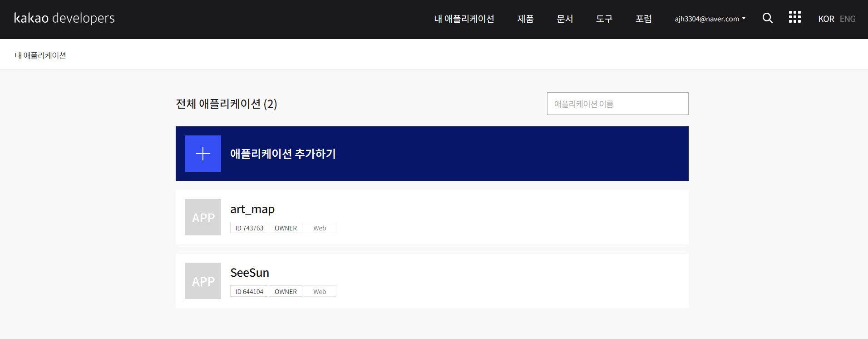The height and width of the screenshot is (339, 868).
Task: Open the grid apps menu icon
Action: pos(794,17)
